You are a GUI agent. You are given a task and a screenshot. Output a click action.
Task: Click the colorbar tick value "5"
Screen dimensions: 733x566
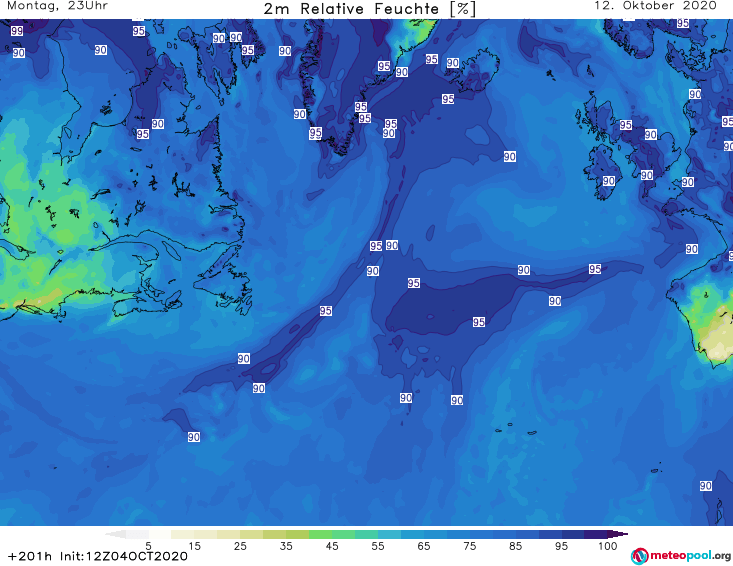tap(148, 545)
